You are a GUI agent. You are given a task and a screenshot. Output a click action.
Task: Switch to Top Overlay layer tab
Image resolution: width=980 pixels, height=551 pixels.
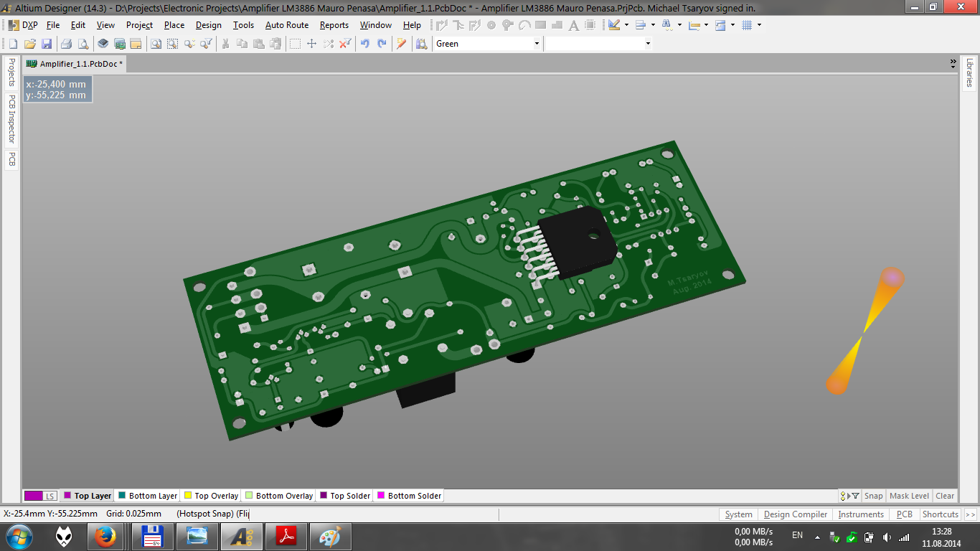[211, 496]
